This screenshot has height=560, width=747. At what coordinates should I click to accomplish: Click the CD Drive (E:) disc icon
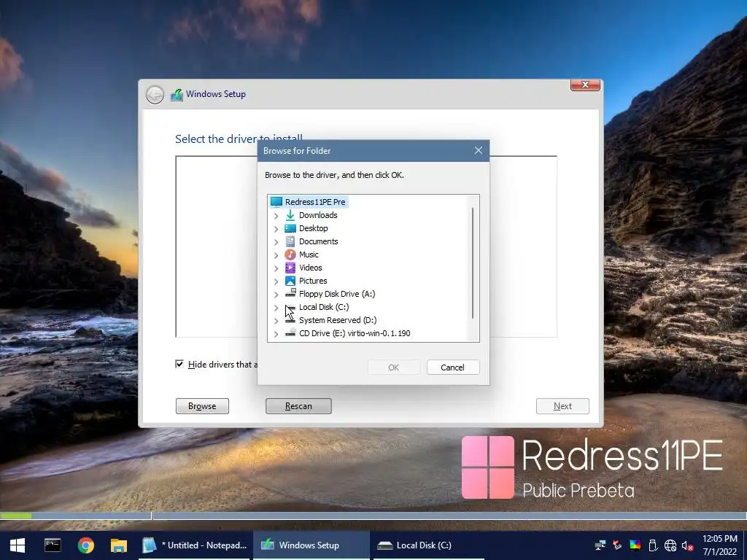(x=290, y=332)
